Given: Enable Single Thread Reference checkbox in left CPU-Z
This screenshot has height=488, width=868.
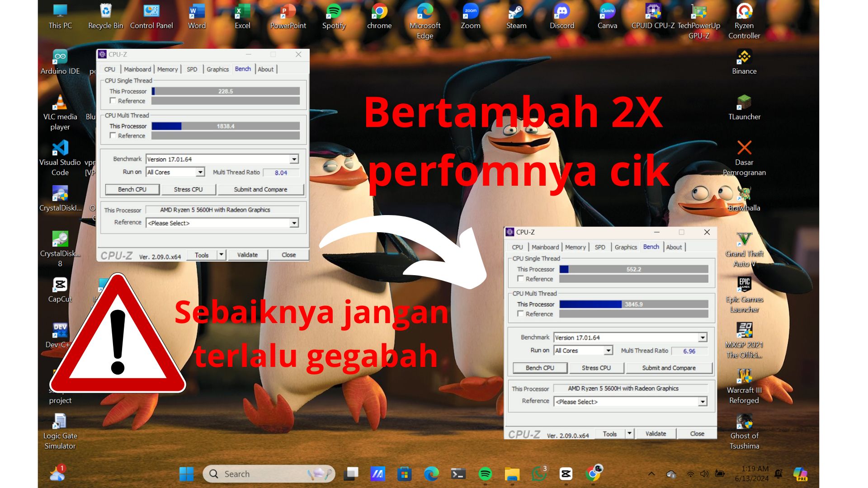Looking at the screenshot, I should (113, 101).
